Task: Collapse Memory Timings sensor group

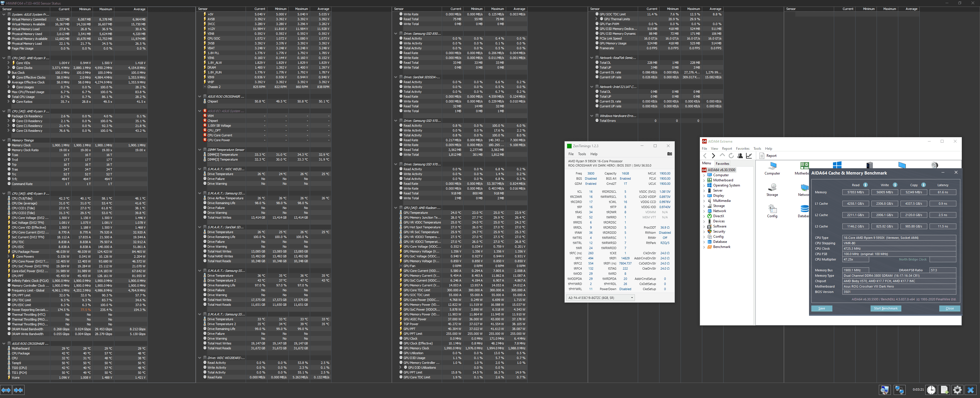Action: point(4,140)
